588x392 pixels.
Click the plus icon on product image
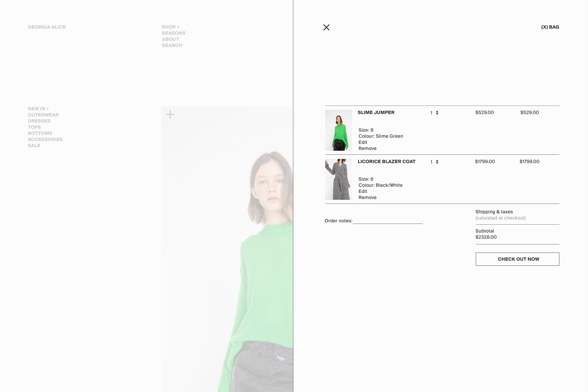pyautogui.click(x=170, y=115)
